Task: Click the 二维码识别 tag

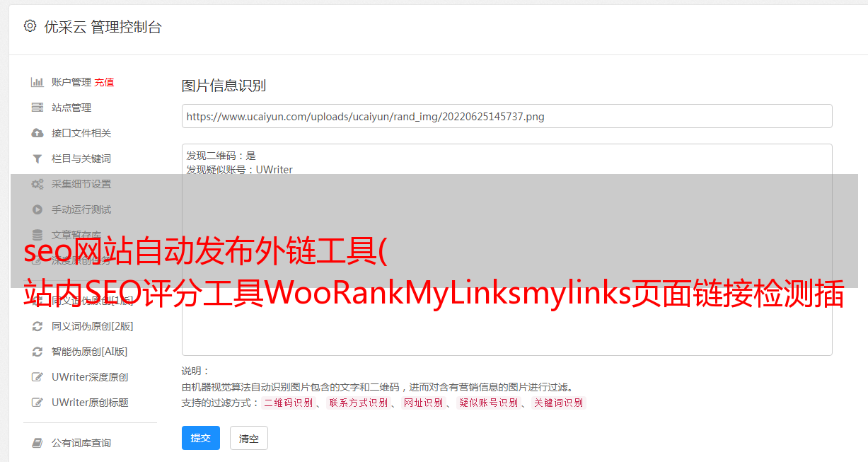Action: click(x=288, y=403)
